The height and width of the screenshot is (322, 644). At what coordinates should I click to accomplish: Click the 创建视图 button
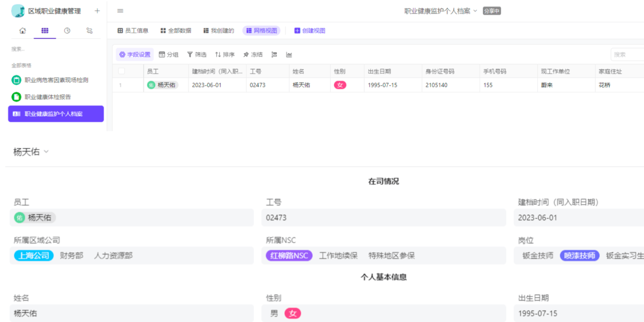click(310, 31)
